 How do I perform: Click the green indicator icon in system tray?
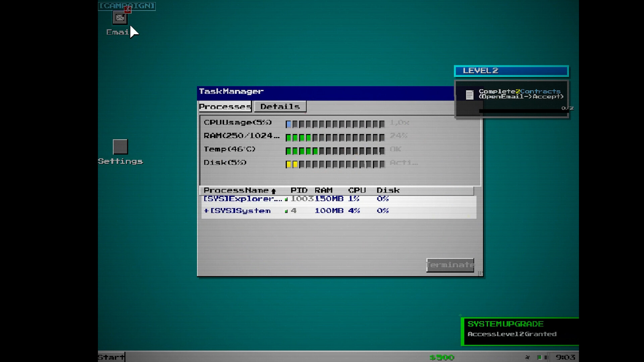(539, 357)
